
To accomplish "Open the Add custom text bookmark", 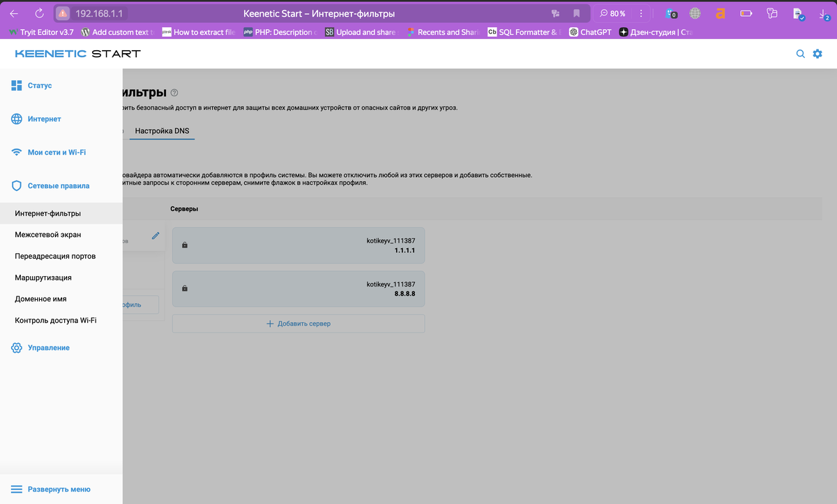I will pos(116,32).
